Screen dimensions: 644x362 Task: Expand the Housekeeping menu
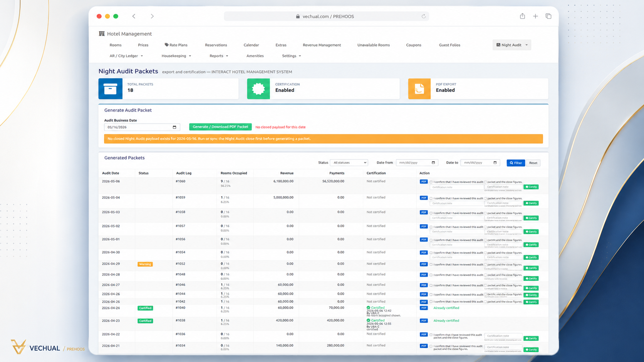pos(176,56)
